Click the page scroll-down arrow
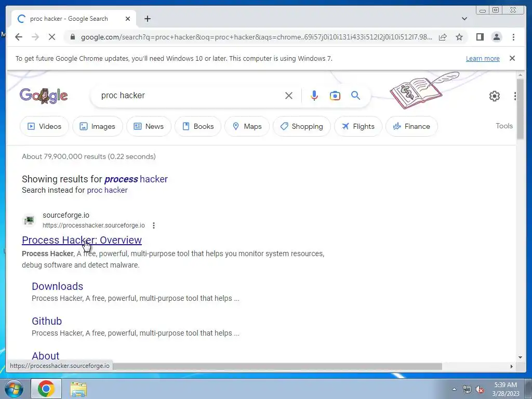Image resolution: width=532 pixels, height=399 pixels. click(x=520, y=357)
